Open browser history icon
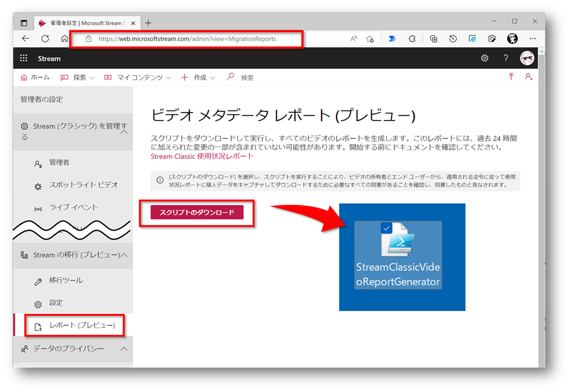The width and height of the screenshot is (570, 392). coord(453,39)
